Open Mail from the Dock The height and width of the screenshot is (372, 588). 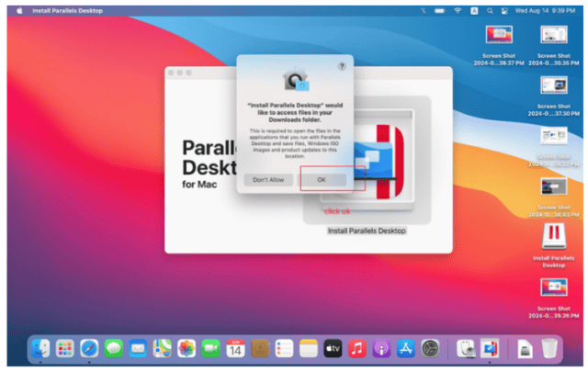coord(138,349)
